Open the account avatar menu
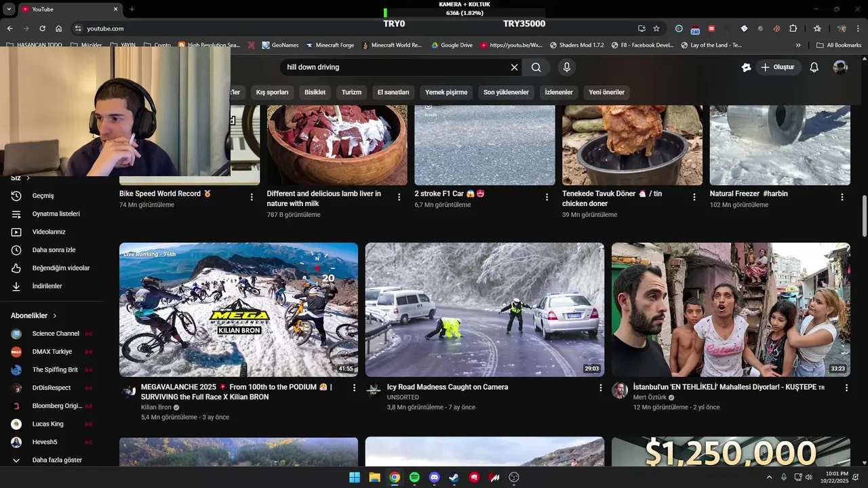The width and height of the screenshot is (868, 488). [840, 67]
